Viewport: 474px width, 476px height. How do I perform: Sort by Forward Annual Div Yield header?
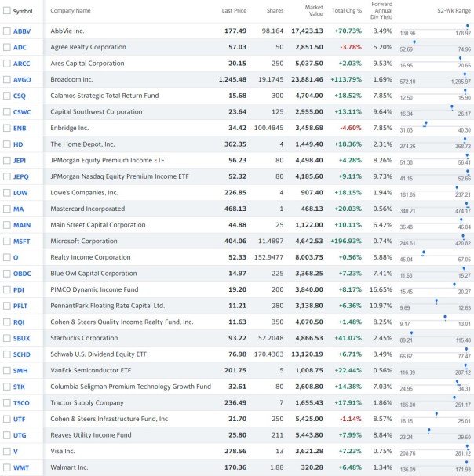381,11
